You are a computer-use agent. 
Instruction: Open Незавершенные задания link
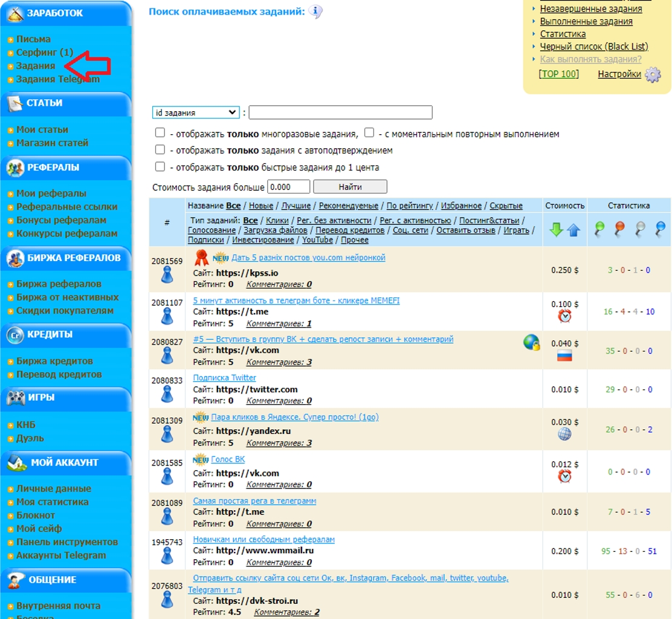click(x=591, y=8)
